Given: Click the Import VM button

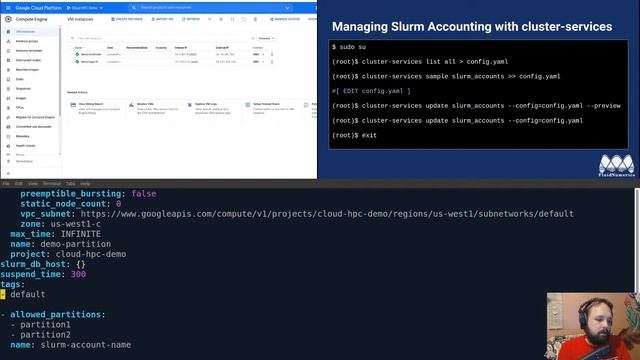Looking at the screenshot, I should coord(162,19).
